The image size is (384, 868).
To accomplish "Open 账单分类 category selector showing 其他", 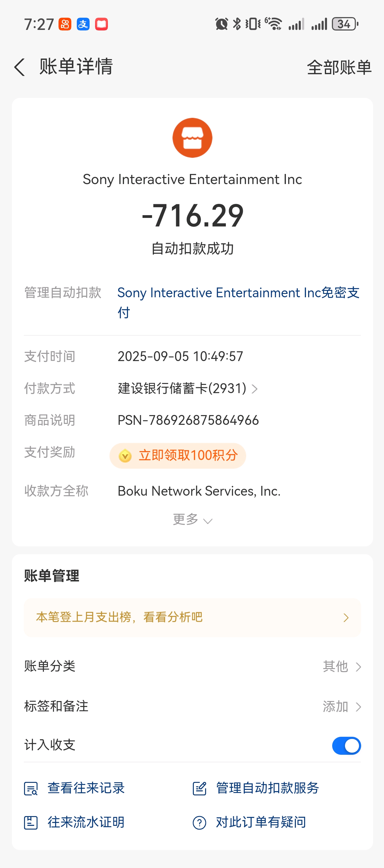I will (x=342, y=667).
